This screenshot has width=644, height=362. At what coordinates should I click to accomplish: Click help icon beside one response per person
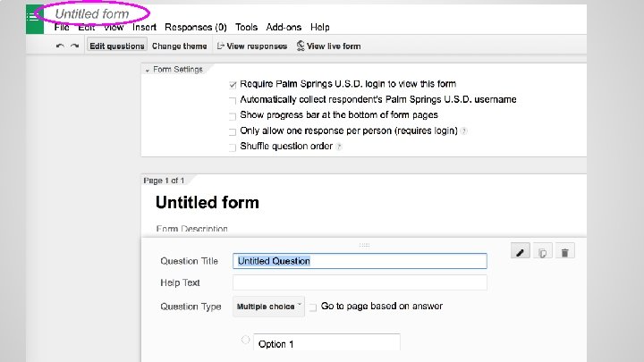(x=464, y=130)
